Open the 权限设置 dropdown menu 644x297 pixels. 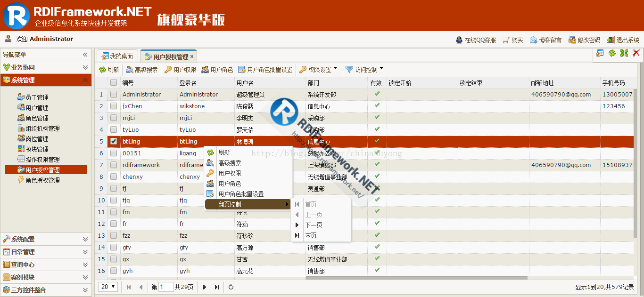[x=319, y=70]
